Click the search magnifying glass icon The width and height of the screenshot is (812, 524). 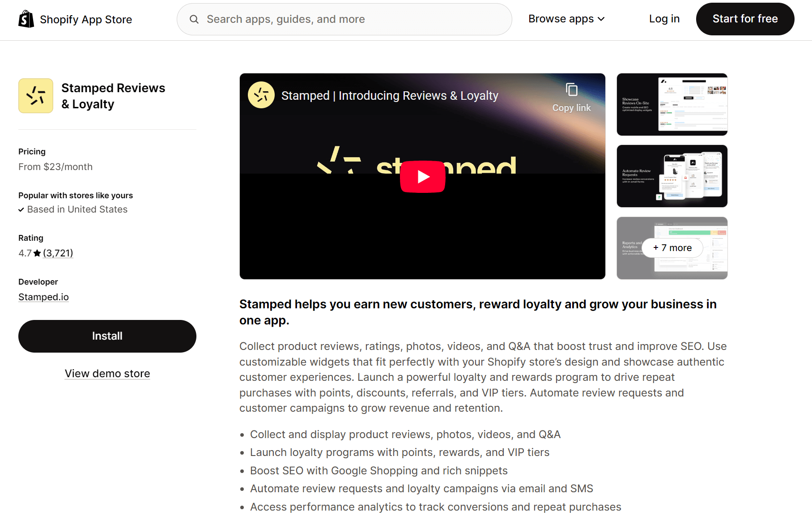click(194, 19)
